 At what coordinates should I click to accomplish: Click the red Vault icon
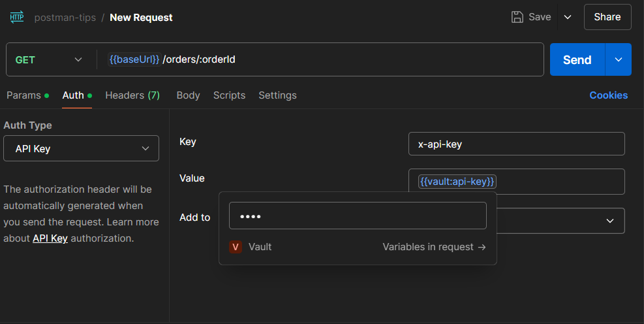click(x=236, y=247)
